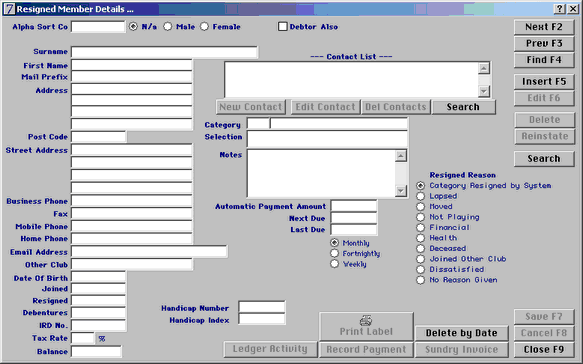
Task: Choose Deceased as resigned reason
Action: 421,248
